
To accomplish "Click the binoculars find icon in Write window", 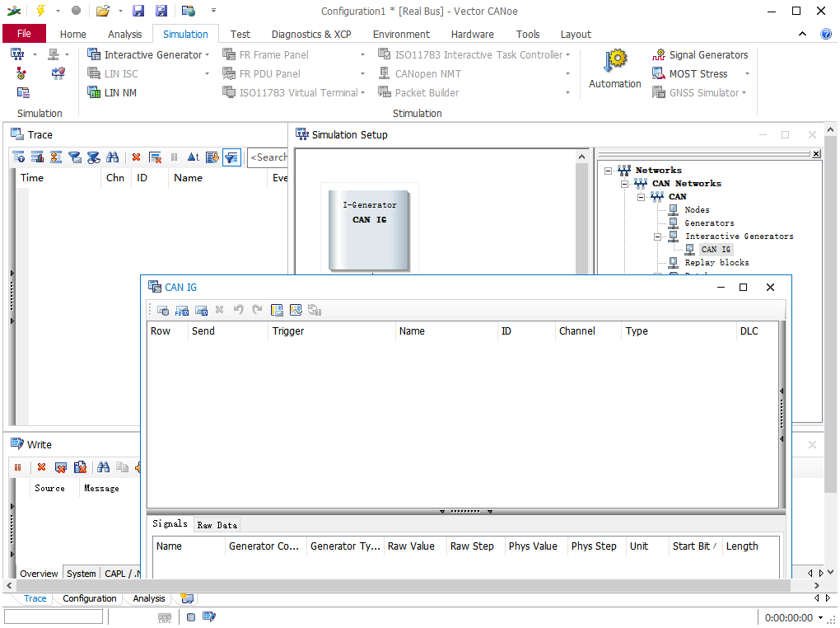I will [x=104, y=467].
